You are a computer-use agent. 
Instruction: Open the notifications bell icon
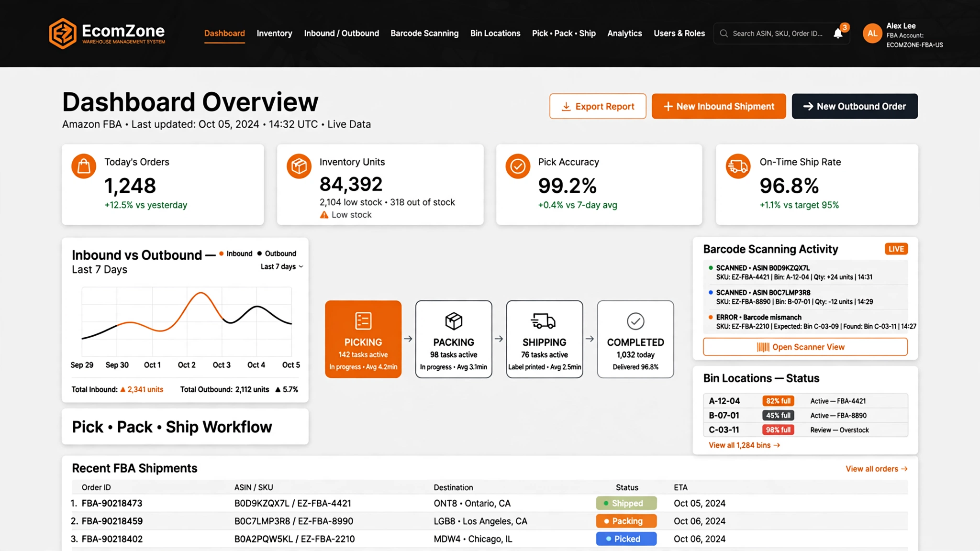point(838,33)
